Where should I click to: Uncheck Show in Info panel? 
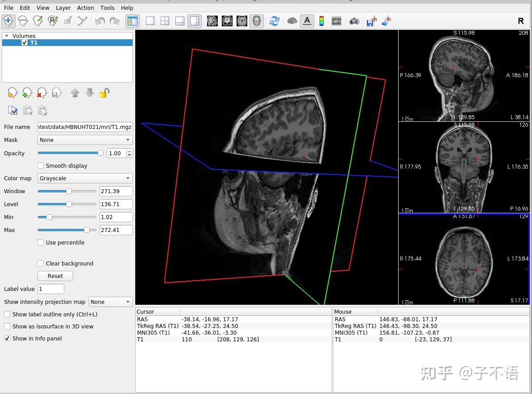point(7,338)
